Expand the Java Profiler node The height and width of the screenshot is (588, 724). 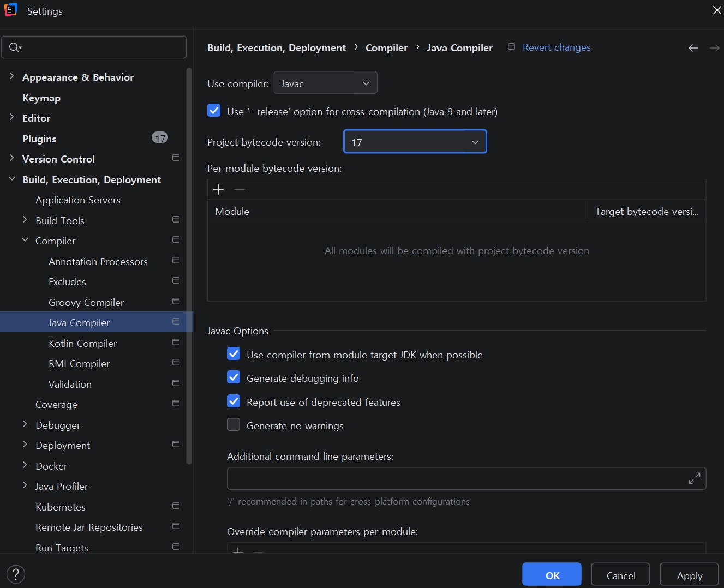coord(25,485)
